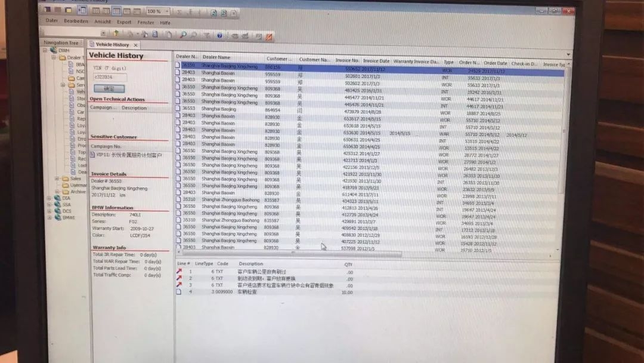This screenshot has height=363, width=644.
Task: Tick checkbox for invoice 653617 row
Action: click(178, 115)
